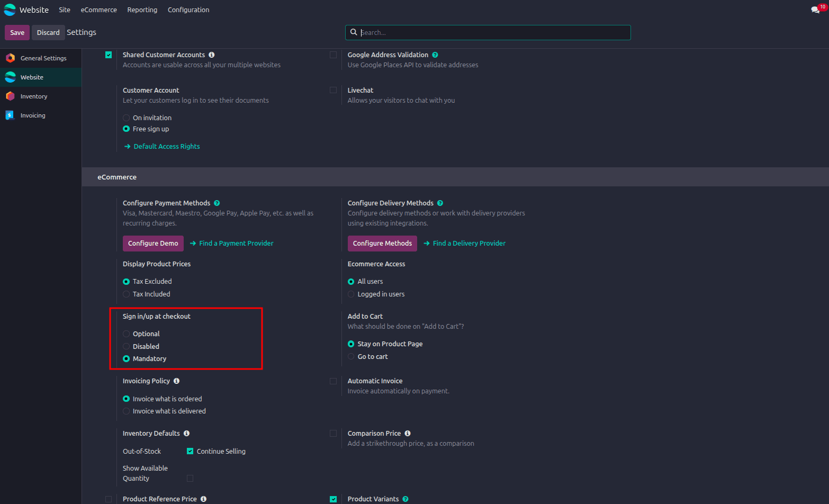The image size is (829, 504).
Task: Enable the Livechat checkbox
Action: tap(333, 90)
